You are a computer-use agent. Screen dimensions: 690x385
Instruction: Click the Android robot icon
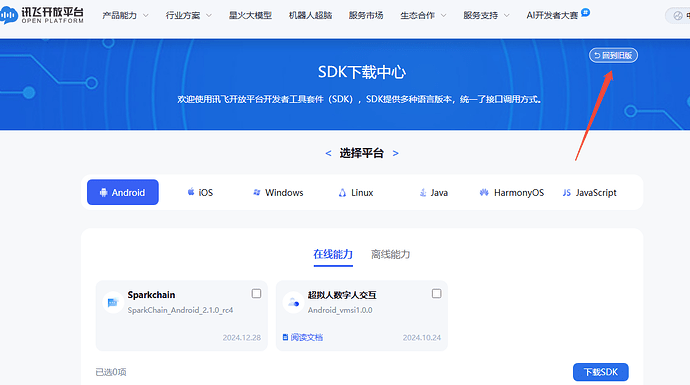coord(103,192)
